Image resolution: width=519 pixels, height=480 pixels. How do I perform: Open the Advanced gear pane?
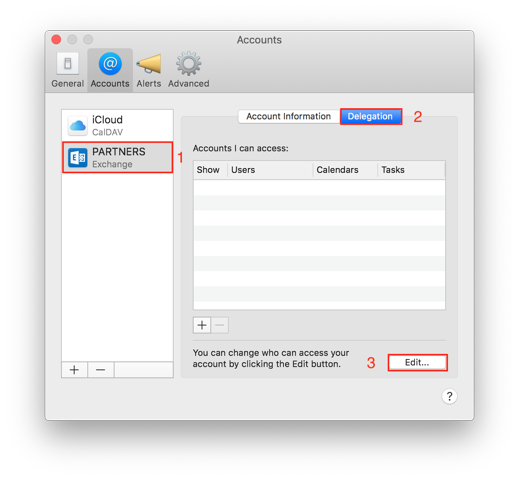pyautogui.click(x=189, y=70)
